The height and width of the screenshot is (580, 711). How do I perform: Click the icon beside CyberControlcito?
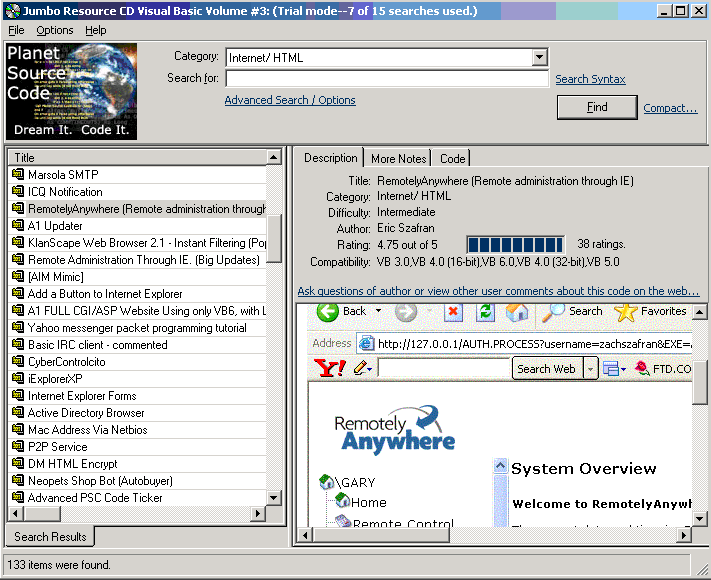point(18,361)
